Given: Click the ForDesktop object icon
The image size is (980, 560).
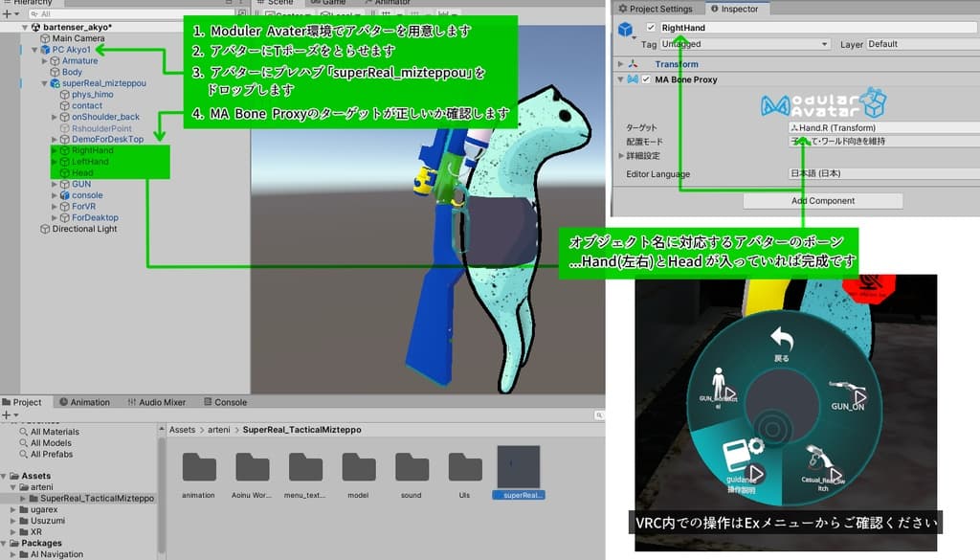Looking at the screenshot, I should coord(64,218).
